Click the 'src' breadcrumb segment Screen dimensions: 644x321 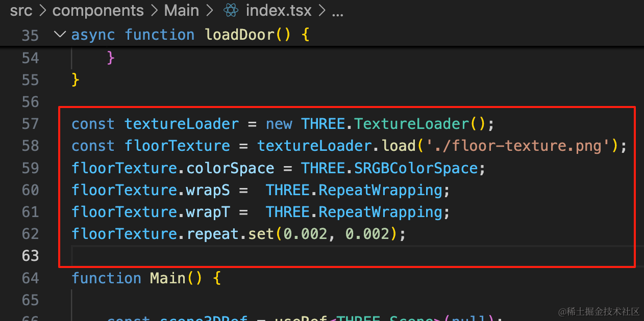(21, 11)
